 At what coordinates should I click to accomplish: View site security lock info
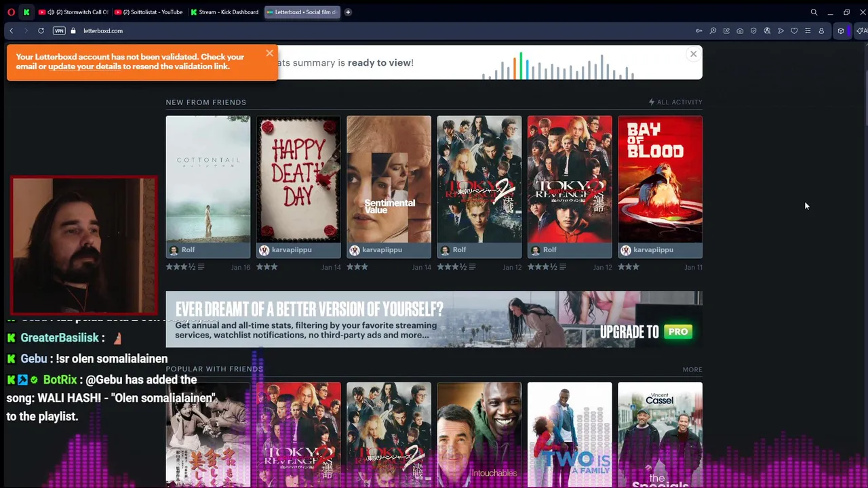[x=73, y=30]
